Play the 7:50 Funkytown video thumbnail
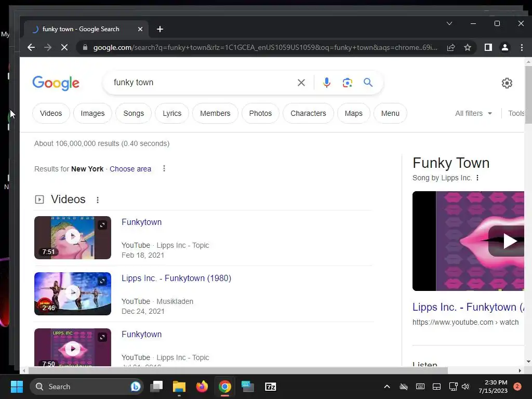The width and height of the screenshot is (532, 399). [x=73, y=348]
